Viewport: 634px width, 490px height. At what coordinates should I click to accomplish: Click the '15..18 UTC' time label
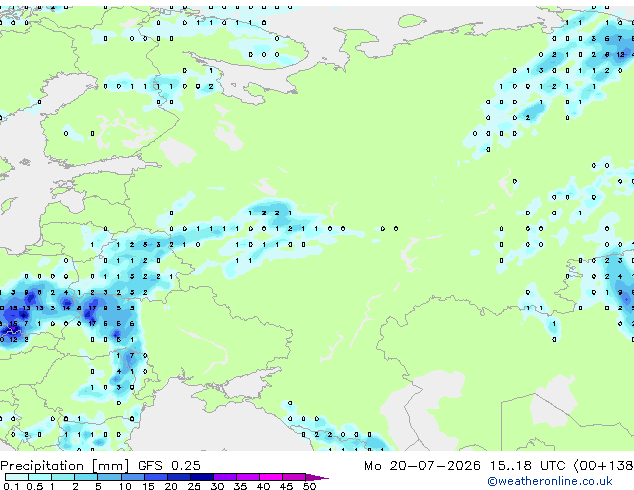(x=527, y=466)
